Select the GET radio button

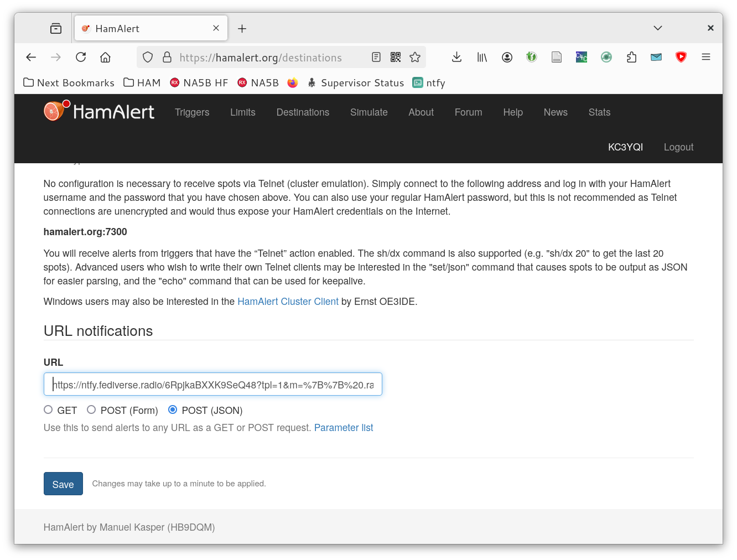(x=48, y=409)
